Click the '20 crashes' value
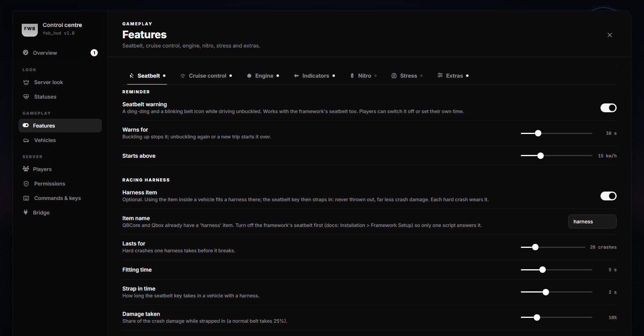Image resolution: width=644 pixels, height=336 pixels. tap(603, 247)
